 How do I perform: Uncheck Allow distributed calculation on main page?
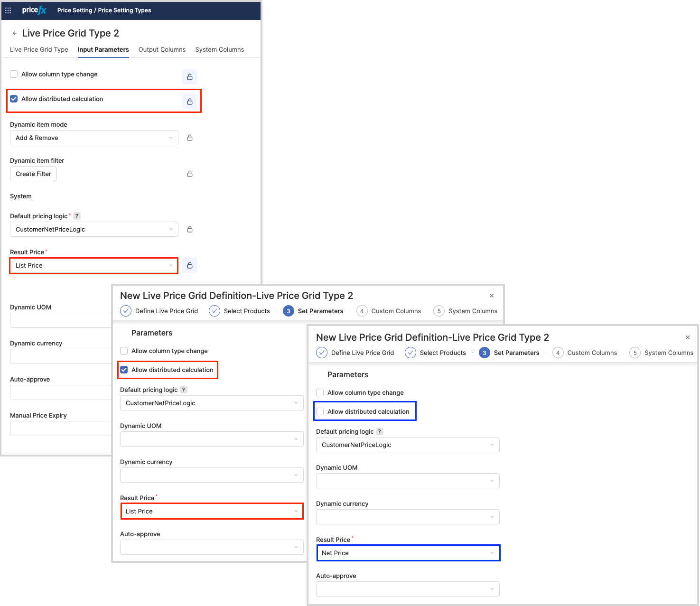14,99
